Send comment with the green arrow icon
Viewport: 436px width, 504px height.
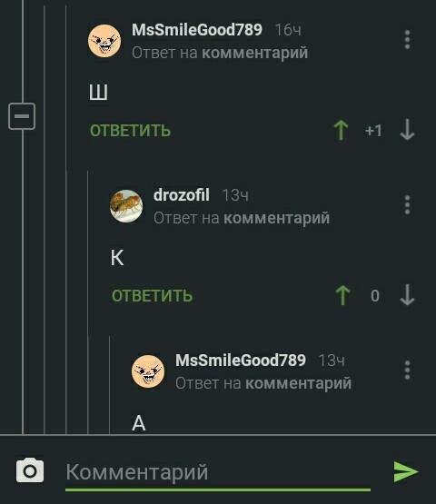coord(406,472)
